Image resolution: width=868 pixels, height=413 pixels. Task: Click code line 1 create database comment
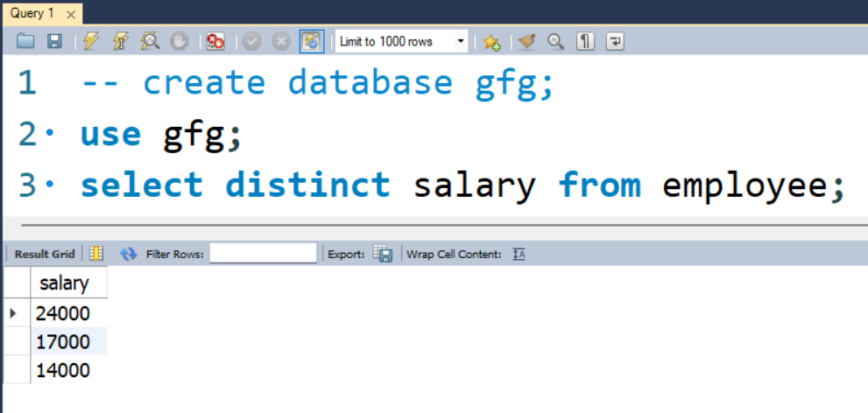(318, 82)
